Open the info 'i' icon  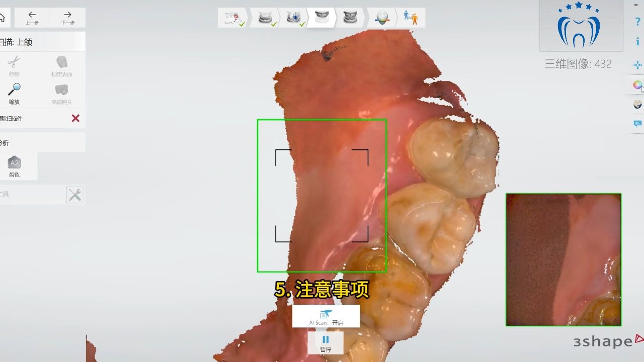(x=637, y=42)
